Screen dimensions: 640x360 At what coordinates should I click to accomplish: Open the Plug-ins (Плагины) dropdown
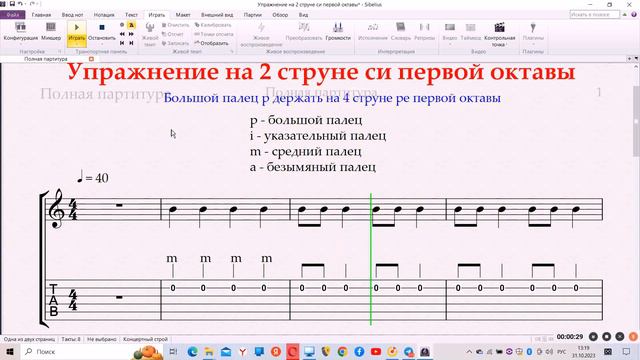(533, 33)
